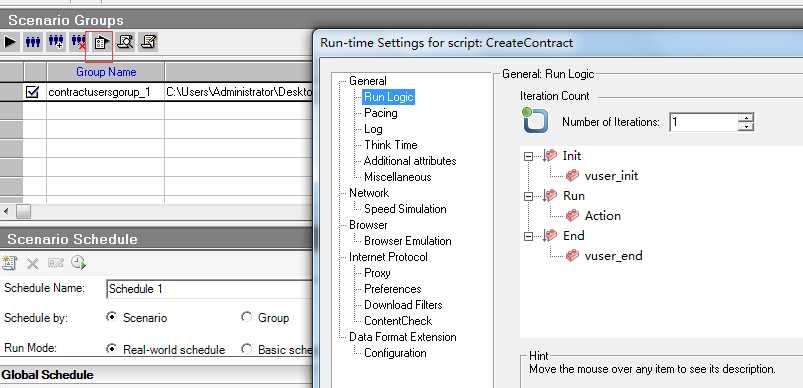Start the scenario with the play icon
The width and height of the screenshot is (803, 388).
(10, 42)
